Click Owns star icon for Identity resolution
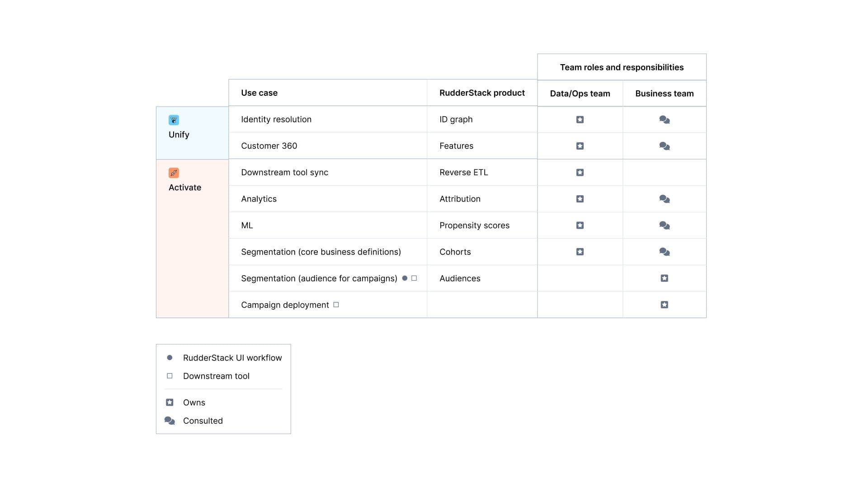Viewport: 868px width, 488px height. tap(580, 120)
